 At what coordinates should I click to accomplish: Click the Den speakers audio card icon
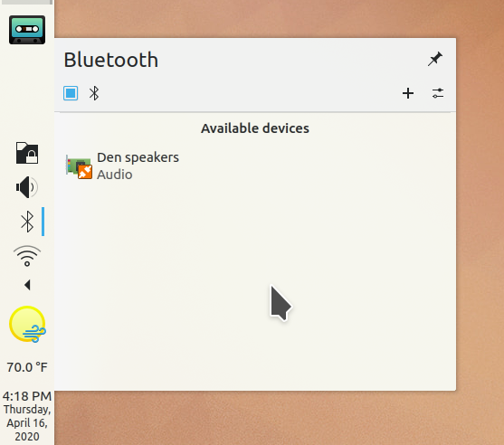[x=79, y=166]
